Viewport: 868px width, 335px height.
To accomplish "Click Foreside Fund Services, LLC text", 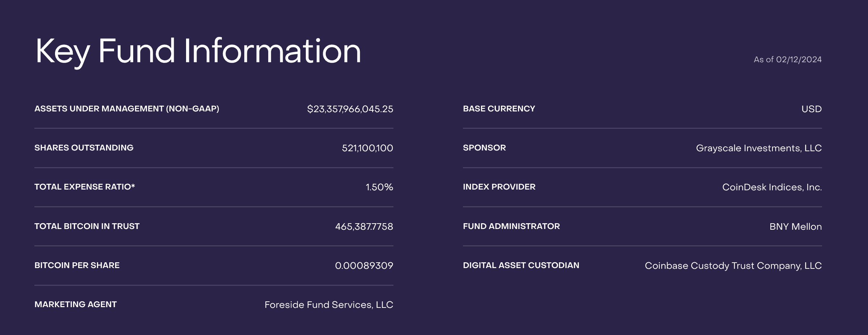I will coord(328,305).
